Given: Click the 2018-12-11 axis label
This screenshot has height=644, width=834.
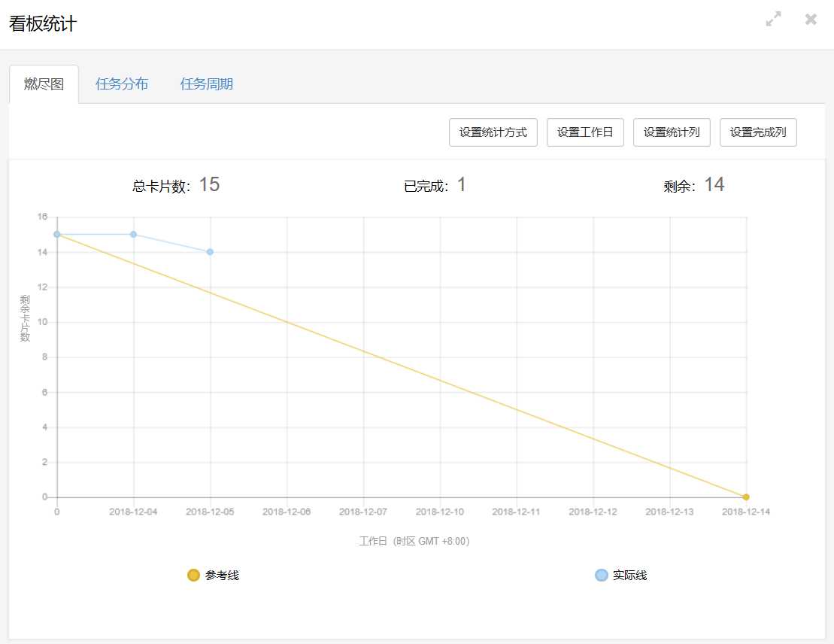Looking at the screenshot, I should [517, 512].
